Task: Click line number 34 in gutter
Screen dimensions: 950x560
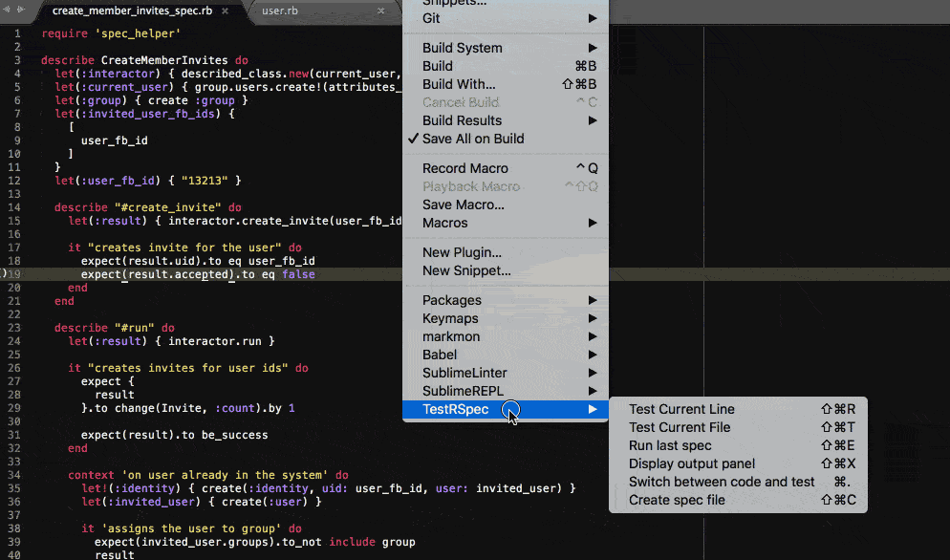Action: pyautogui.click(x=14, y=475)
